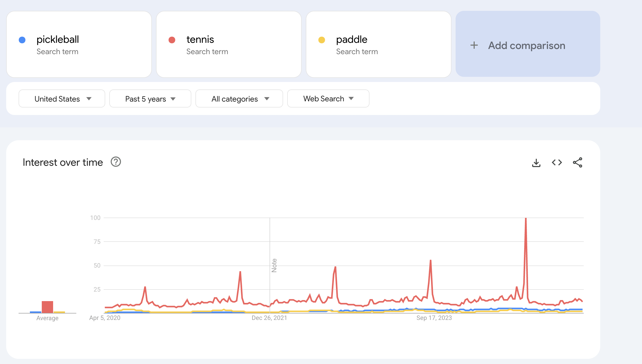Expand the Past 5 years time range selector
The height and width of the screenshot is (364, 642).
tap(150, 98)
